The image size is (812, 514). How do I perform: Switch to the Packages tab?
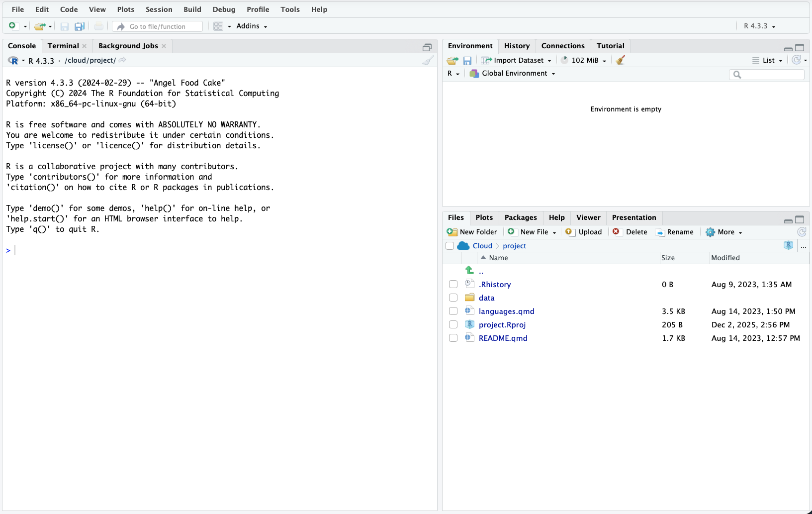[520, 217]
